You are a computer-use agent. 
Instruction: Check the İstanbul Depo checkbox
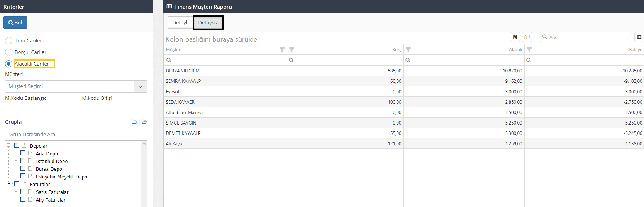pyautogui.click(x=23, y=161)
